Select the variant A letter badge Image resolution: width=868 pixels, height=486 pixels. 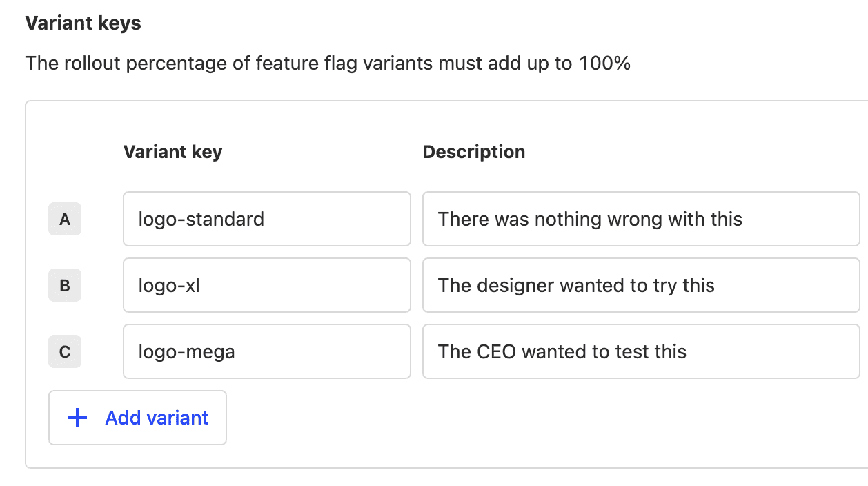[65, 219]
